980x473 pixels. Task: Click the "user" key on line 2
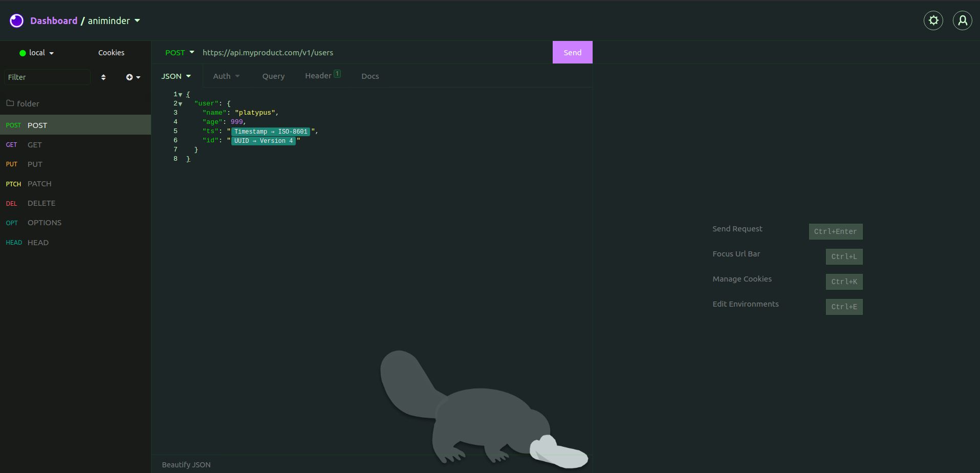point(206,103)
